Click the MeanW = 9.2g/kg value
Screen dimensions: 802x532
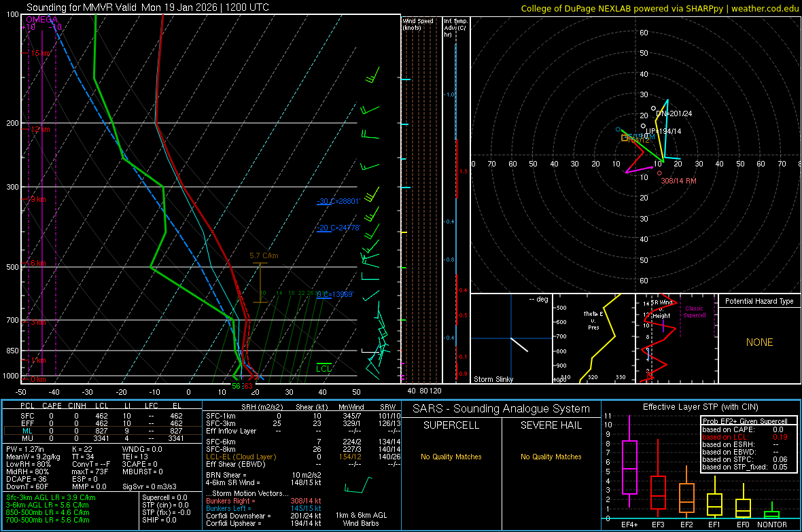click(x=33, y=457)
